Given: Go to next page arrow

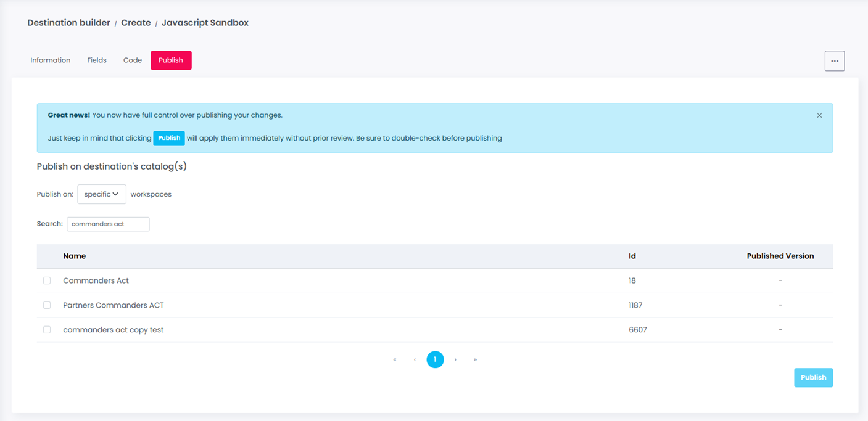Looking at the screenshot, I should pyautogui.click(x=455, y=359).
